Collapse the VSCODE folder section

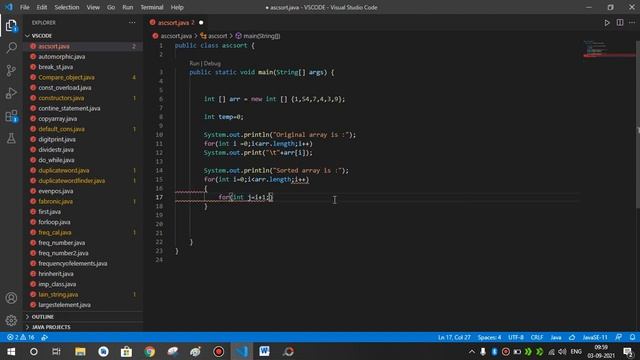pos(83,36)
